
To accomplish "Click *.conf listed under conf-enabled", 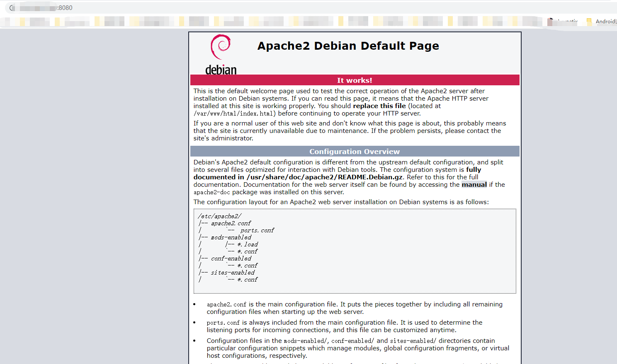I will (248, 265).
